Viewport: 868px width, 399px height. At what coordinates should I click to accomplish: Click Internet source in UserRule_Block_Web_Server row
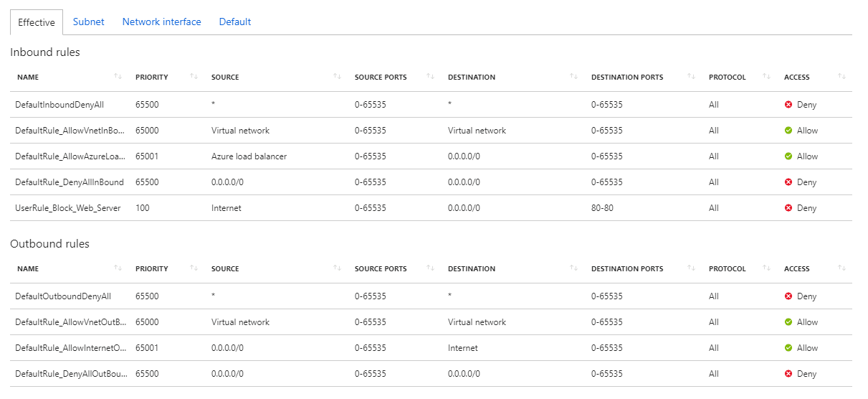click(226, 208)
